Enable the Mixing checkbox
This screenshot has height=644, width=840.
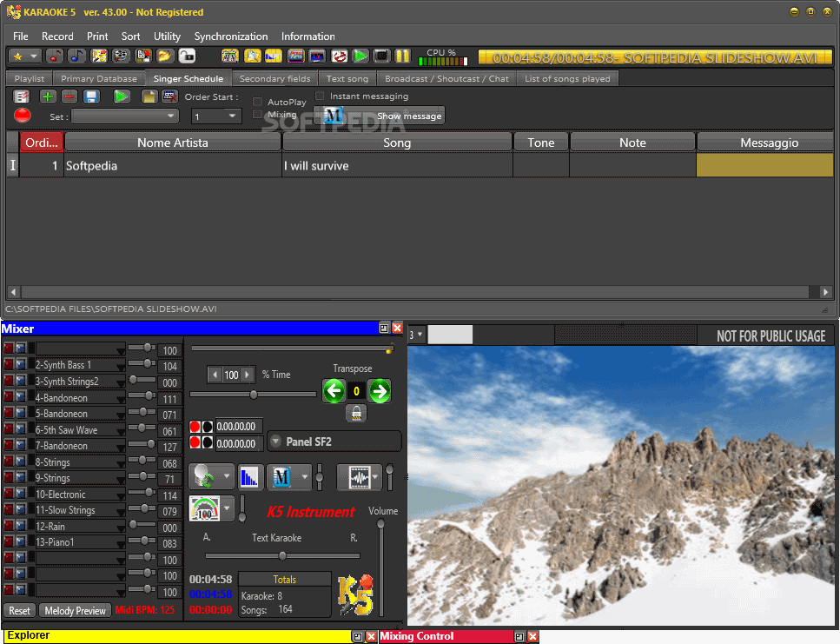click(257, 114)
